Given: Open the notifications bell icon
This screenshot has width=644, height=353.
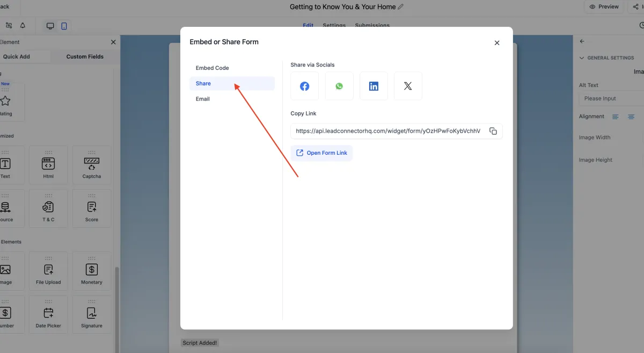Looking at the screenshot, I should click(x=23, y=25).
